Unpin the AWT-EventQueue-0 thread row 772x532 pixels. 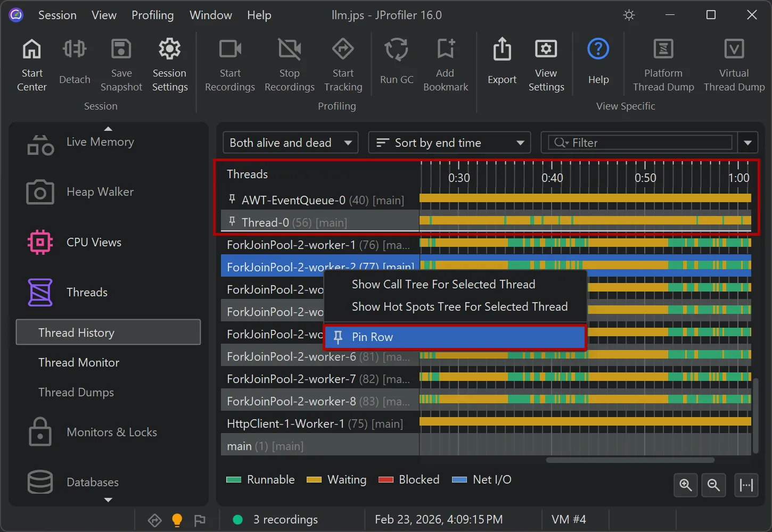coord(232,199)
